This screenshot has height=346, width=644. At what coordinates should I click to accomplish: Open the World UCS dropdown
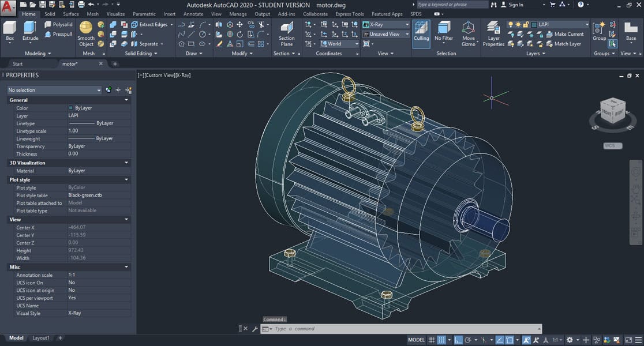[339, 44]
